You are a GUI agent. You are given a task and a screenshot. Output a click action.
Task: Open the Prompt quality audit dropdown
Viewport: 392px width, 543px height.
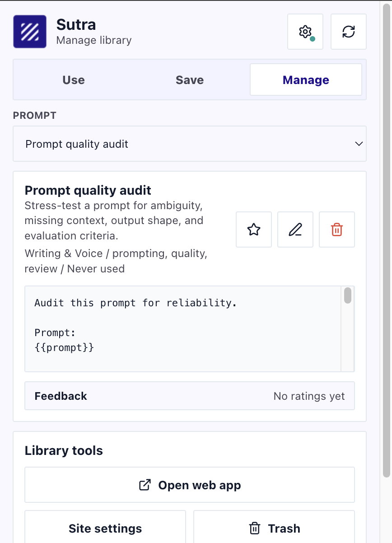(x=190, y=144)
